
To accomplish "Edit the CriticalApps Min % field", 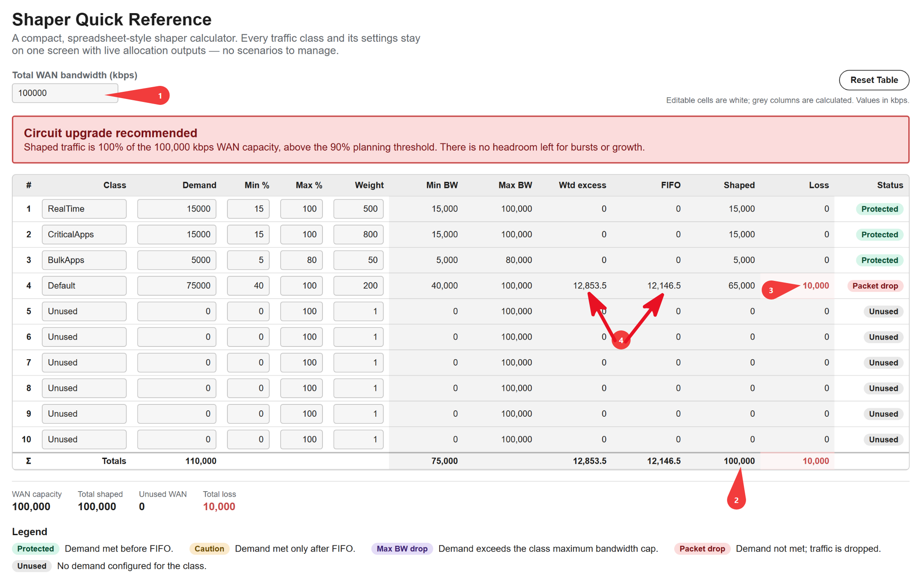I will (x=248, y=234).
